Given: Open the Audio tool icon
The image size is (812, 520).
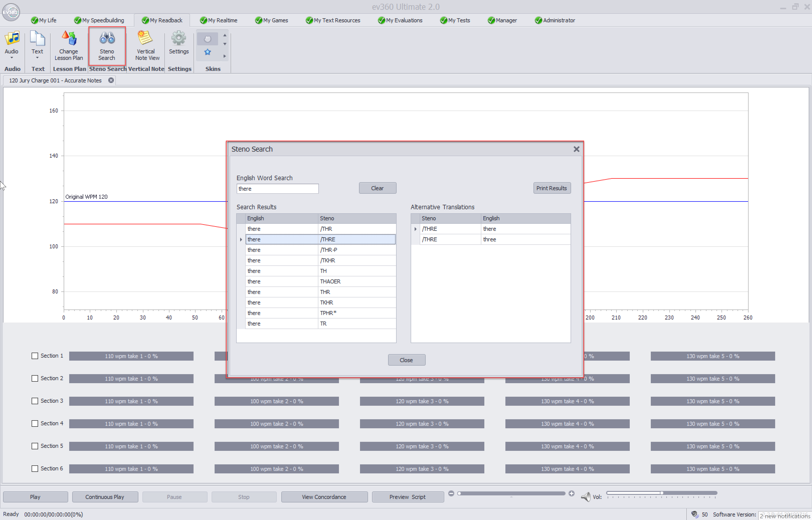Looking at the screenshot, I should (12, 38).
